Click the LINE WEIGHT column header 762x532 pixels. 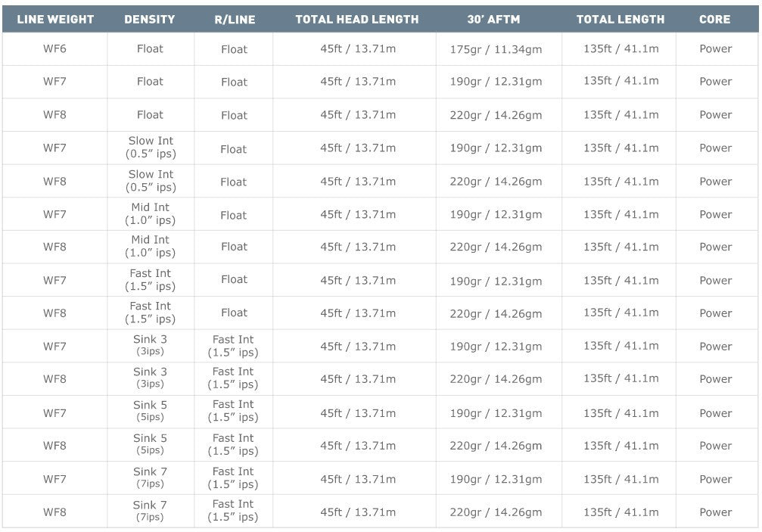[x=55, y=20]
